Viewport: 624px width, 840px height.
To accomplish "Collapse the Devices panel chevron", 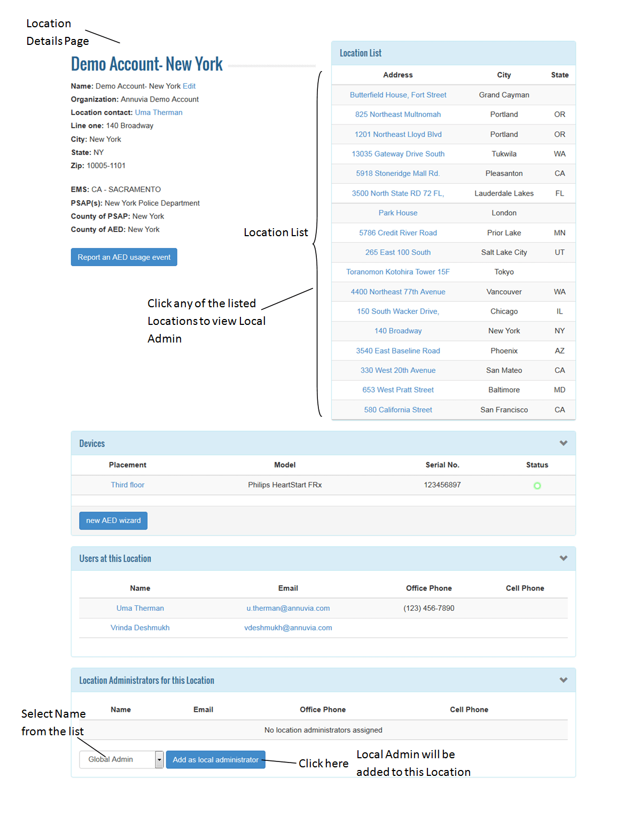I will tap(563, 443).
